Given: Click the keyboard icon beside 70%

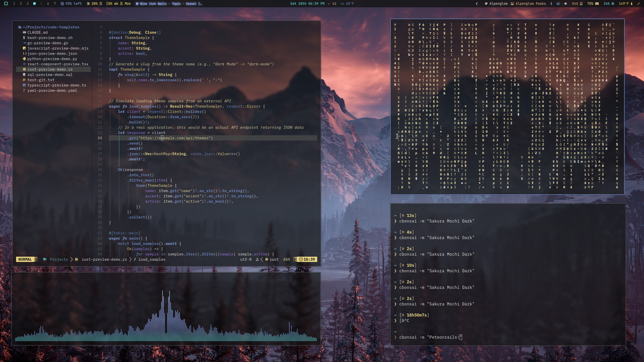Looking at the screenshot, I should tap(597, 4).
